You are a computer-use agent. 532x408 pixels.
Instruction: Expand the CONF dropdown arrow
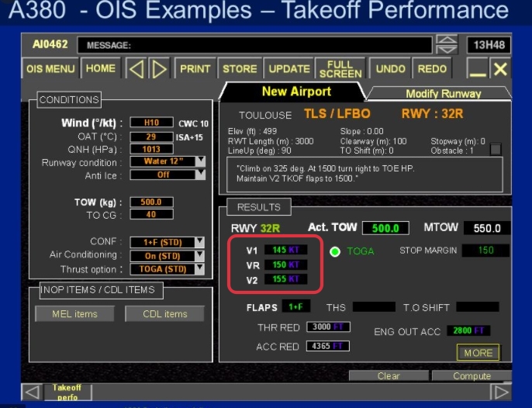[200, 242]
